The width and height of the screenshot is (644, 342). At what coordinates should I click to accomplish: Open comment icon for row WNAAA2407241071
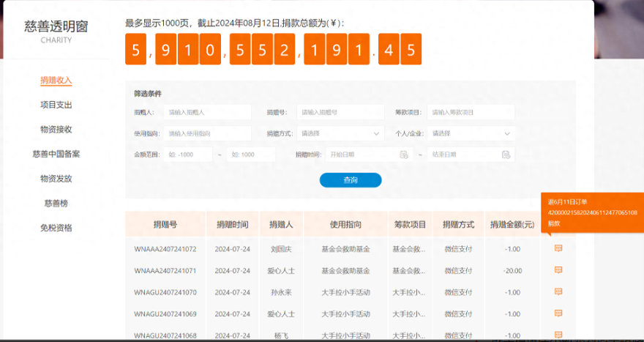click(558, 269)
